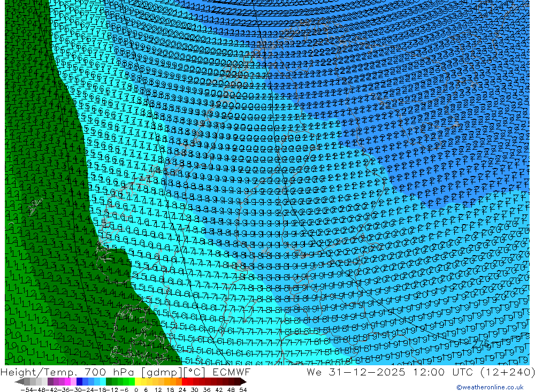535x392 pixels.
Task: Select the dark green legend swatch above -12
Action: [109, 381]
